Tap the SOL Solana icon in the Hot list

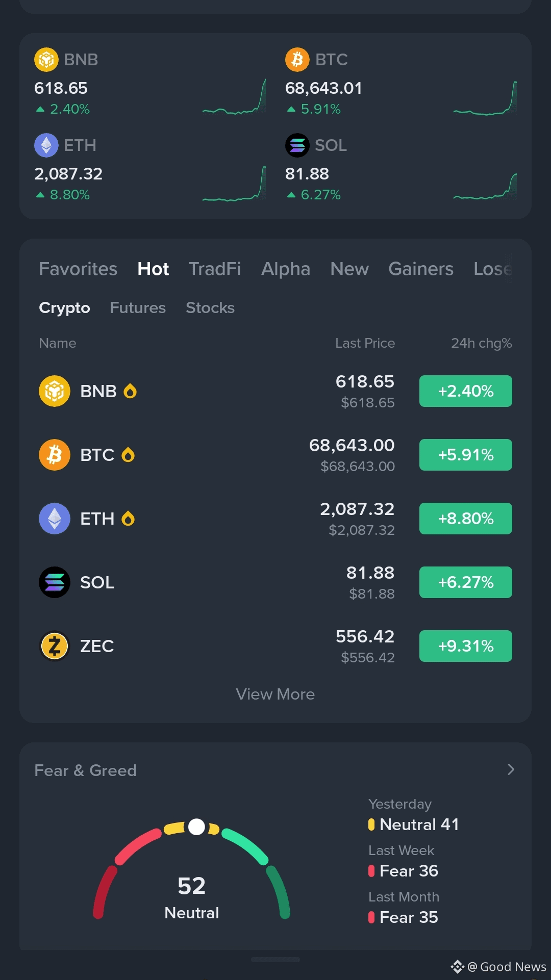(55, 582)
